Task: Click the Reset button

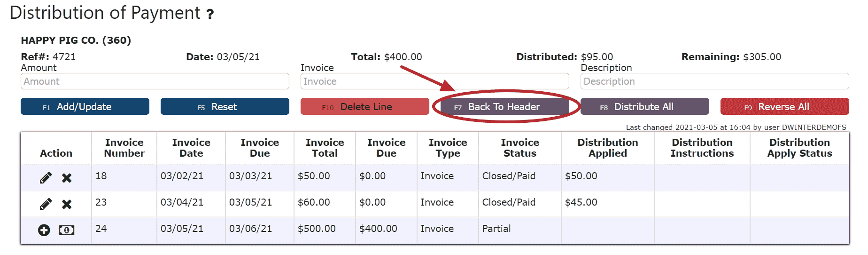Action: [x=225, y=107]
